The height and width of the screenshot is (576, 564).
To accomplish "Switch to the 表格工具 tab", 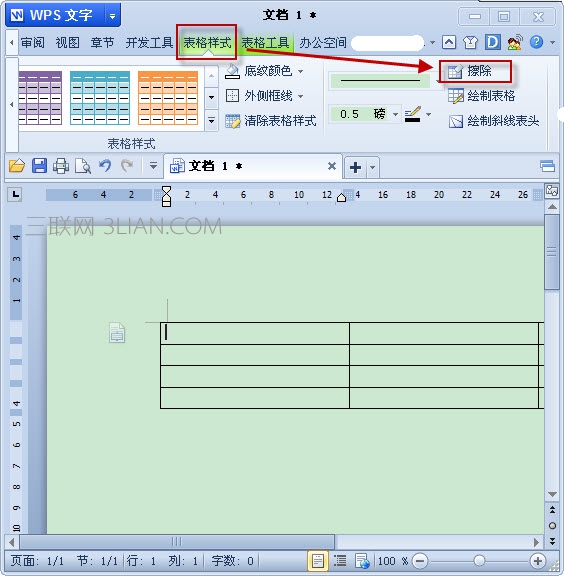I will pyautogui.click(x=265, y=43).
